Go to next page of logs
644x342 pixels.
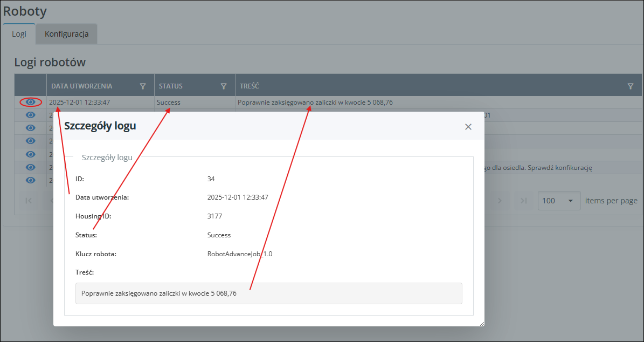click(x=500, y=201)
